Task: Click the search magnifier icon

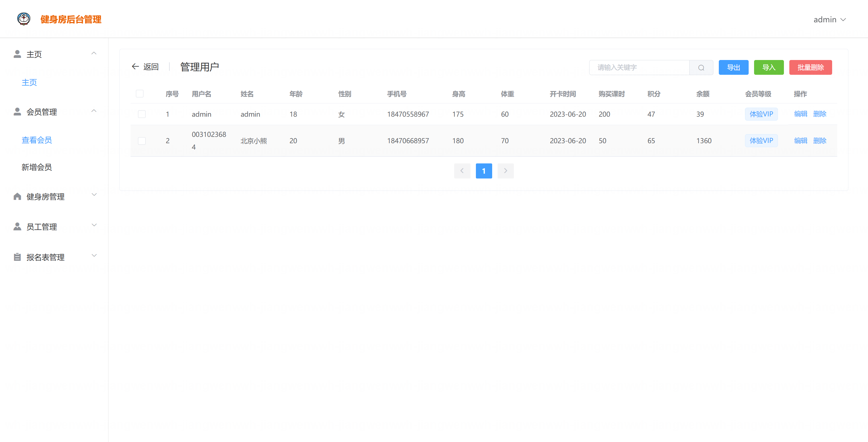Action: pyautogui.click(x=701, y=68)
